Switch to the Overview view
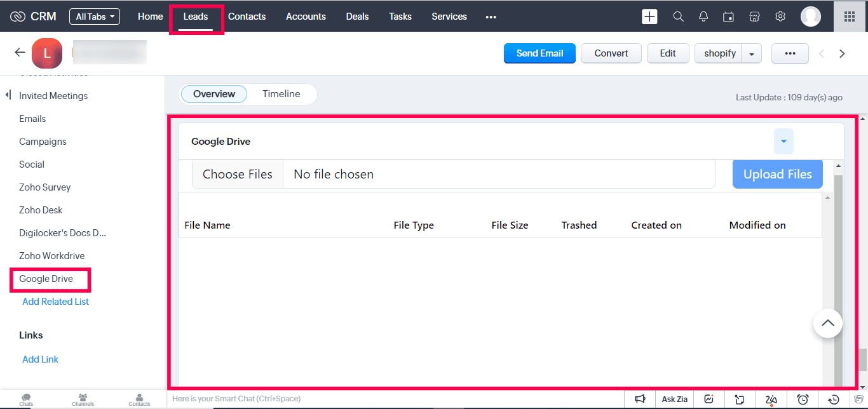The image size is (868, 409). click(x=214, y=94)
